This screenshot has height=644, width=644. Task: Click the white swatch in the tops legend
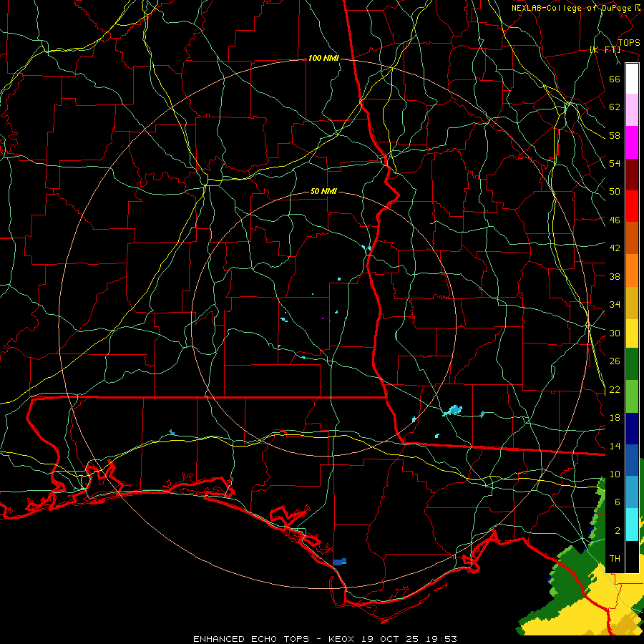[x=632, y=79]
